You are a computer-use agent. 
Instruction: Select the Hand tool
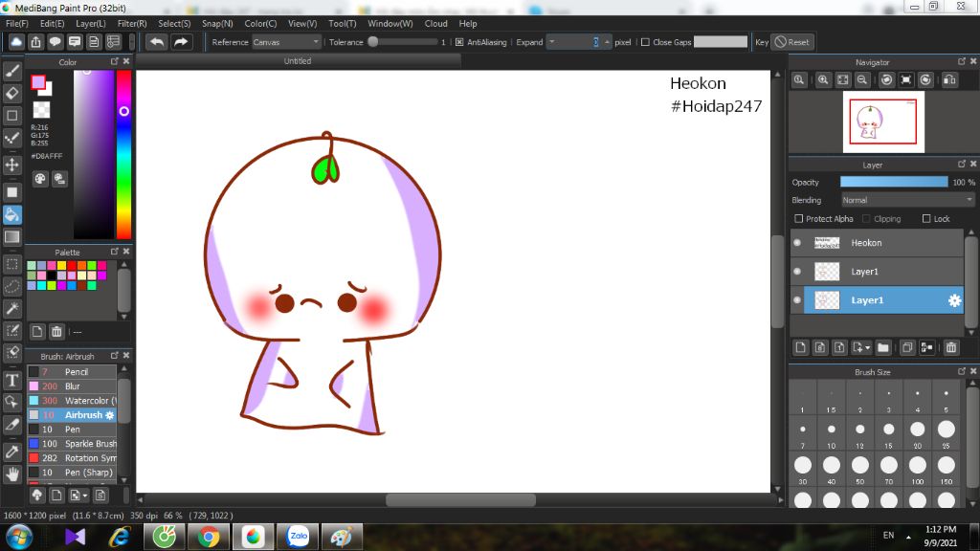(11, 474)
